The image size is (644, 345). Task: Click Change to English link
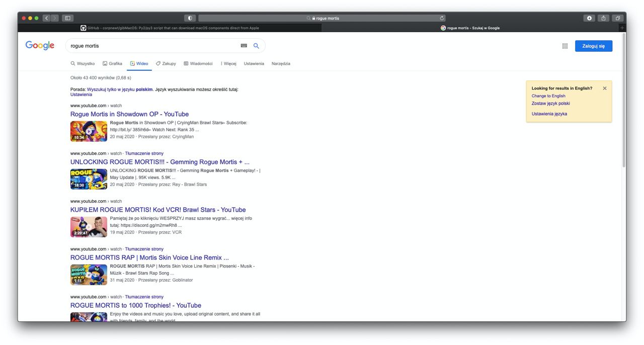pyautogui.click(x=548, y=96)
